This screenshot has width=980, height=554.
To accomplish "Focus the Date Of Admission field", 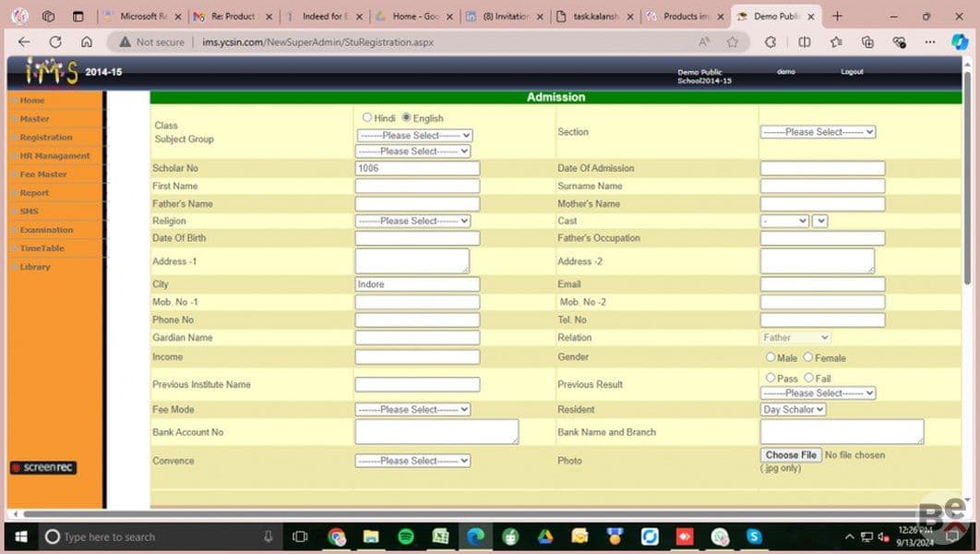I will click(822, 168).
